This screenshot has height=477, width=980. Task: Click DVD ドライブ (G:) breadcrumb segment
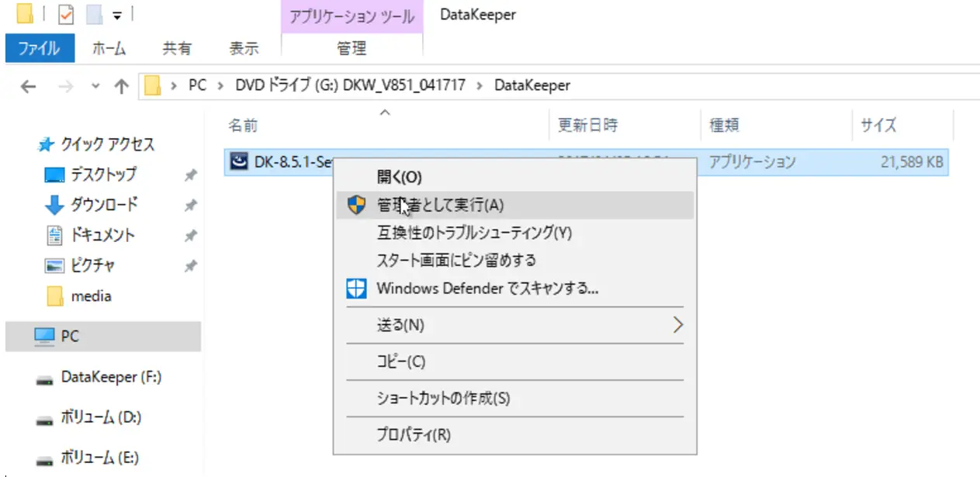351,85
